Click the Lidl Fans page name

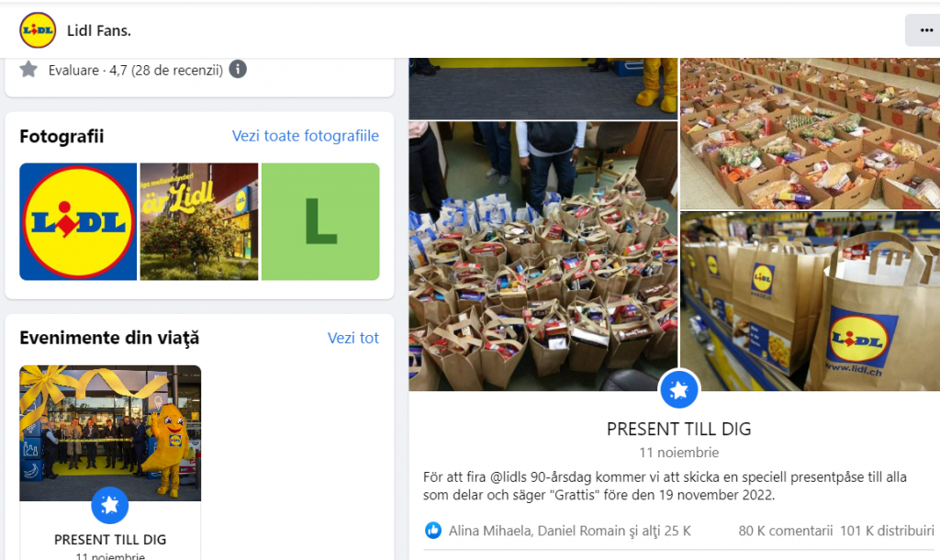pyautogui.click(x=99, y=30)
